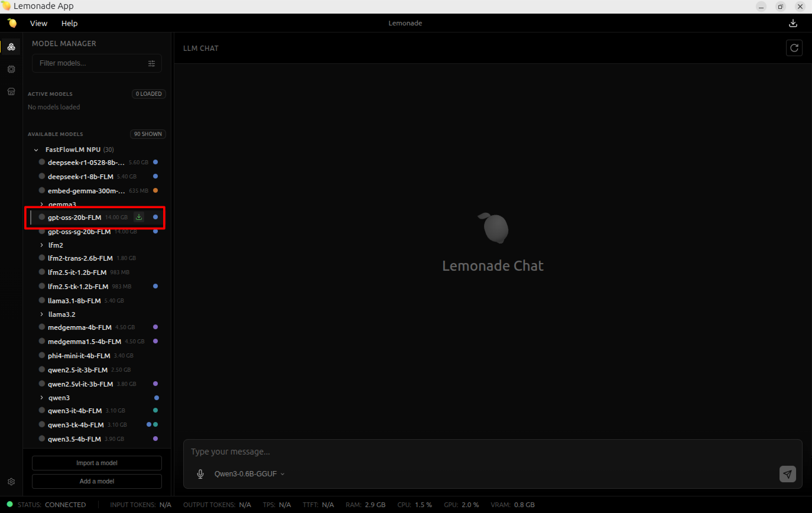Collapse the FastFlowLM NPU group
Viewport: 812px width, 513px height.
(36, 150)
